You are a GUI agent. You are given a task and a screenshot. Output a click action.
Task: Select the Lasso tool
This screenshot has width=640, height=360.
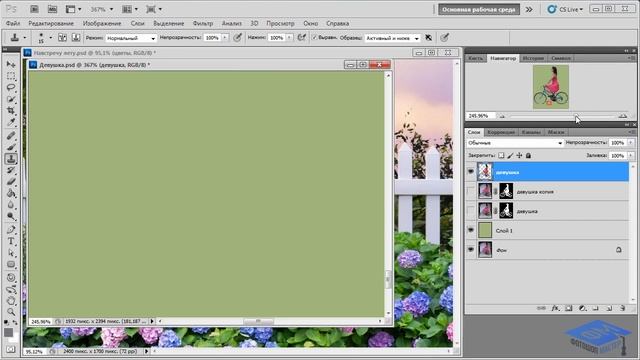coord(11,87)
